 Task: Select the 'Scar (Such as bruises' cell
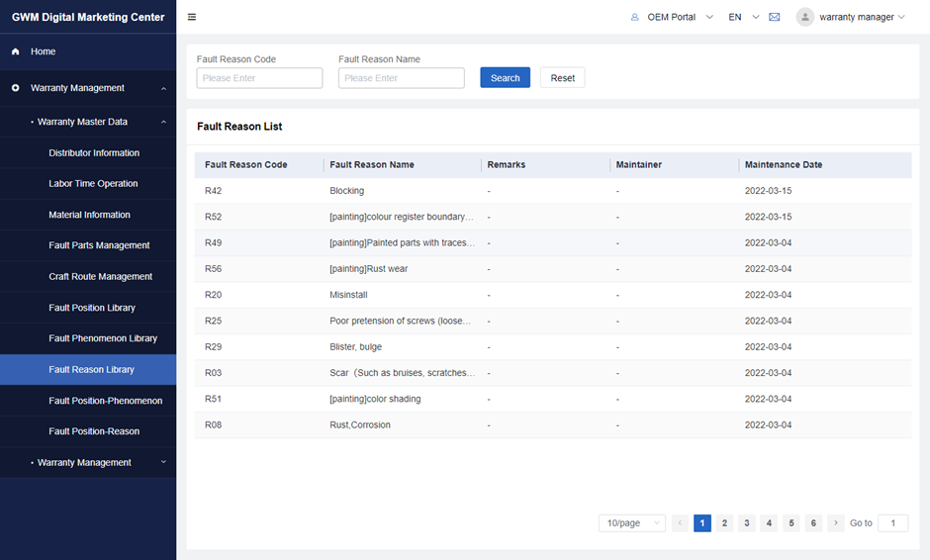[402, 373]
